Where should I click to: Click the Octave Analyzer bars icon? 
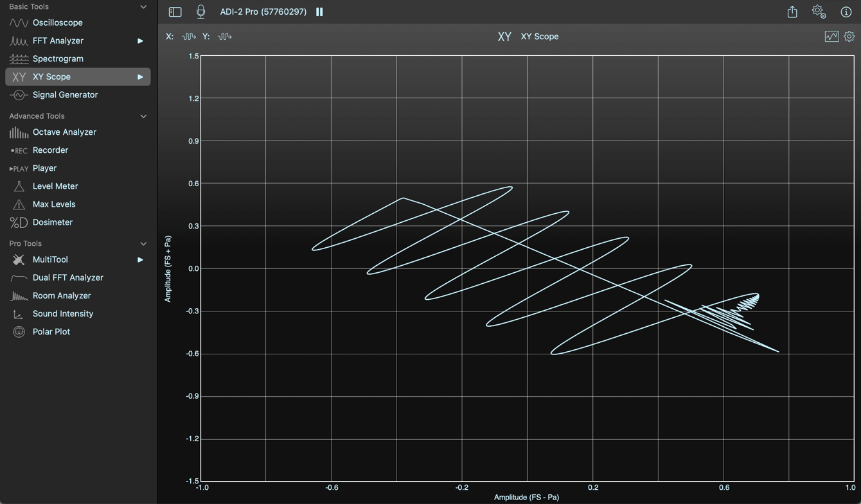coord(19,132)
